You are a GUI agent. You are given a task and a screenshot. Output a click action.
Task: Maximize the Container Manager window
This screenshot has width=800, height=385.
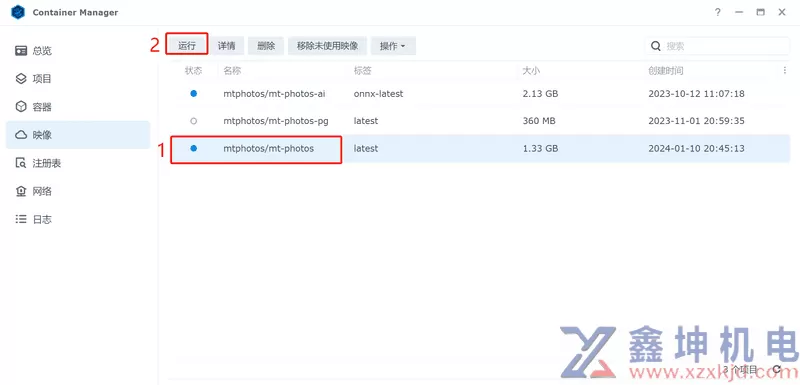click(760, 12)
